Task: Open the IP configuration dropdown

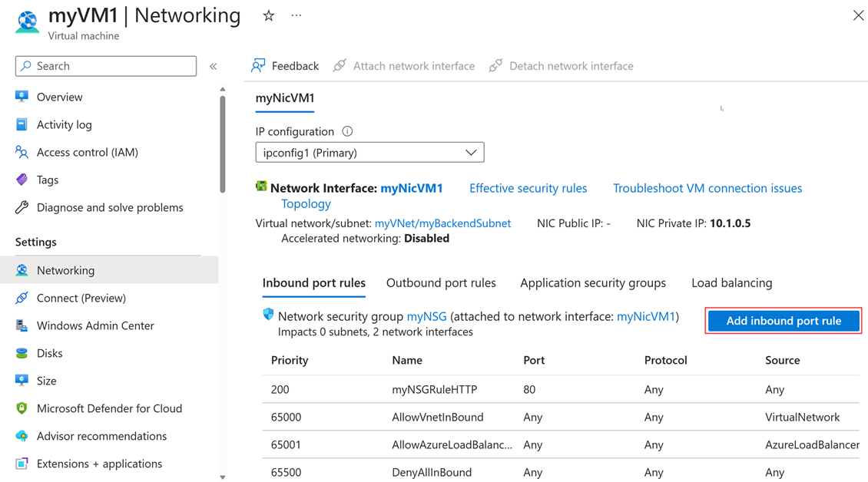Action: tap(369, 153)
